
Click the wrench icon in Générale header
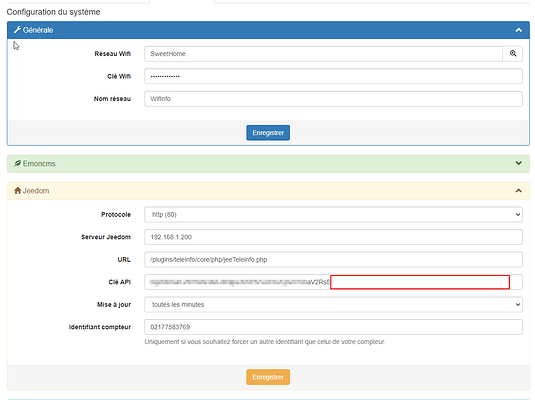click(x=17, y=30)
